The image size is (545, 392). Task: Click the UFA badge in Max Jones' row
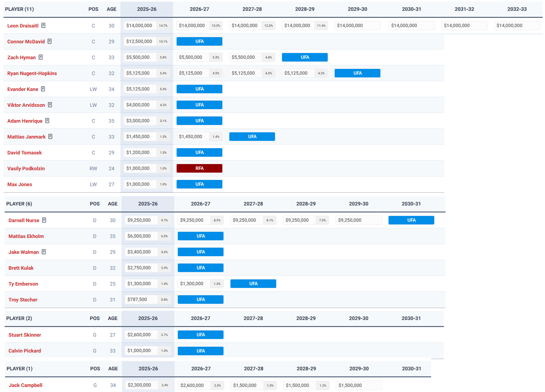point(199,184)
